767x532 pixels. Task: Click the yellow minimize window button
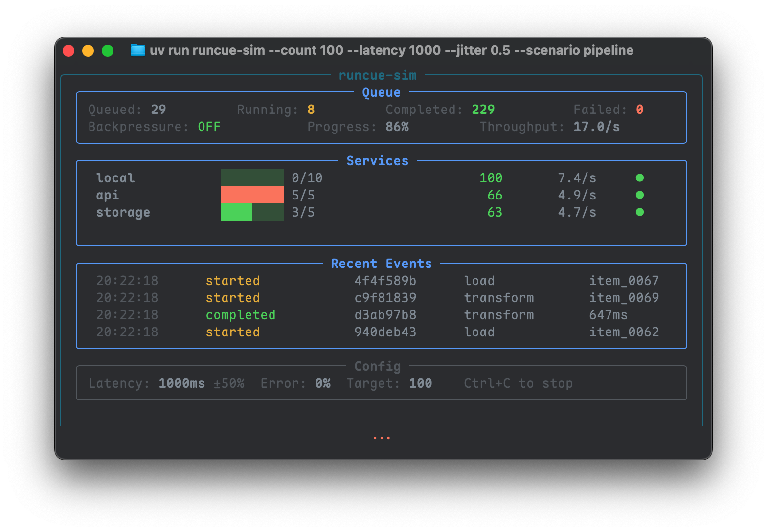88,51
